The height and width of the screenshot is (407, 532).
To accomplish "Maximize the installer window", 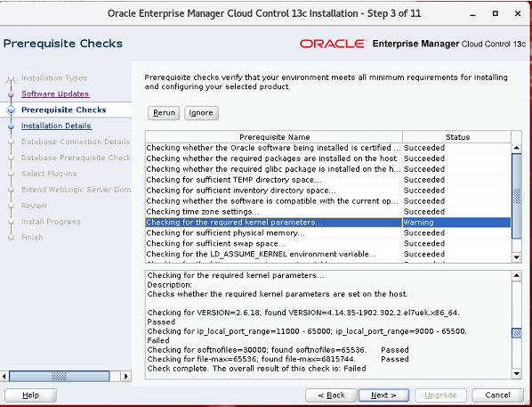I will [496, 13].
